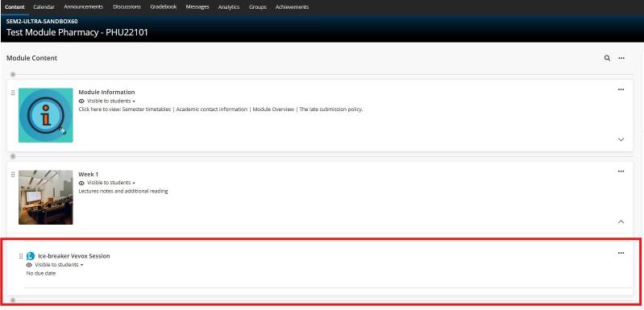Add content below Ice-breaker Vevox Session

pos(13,300)
